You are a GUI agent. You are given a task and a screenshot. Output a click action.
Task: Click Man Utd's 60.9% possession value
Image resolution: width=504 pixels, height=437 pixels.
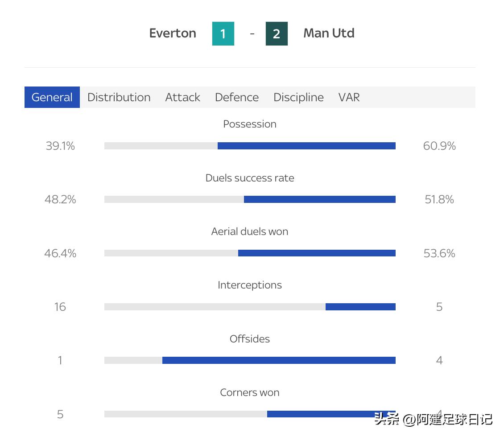(439, 146)
